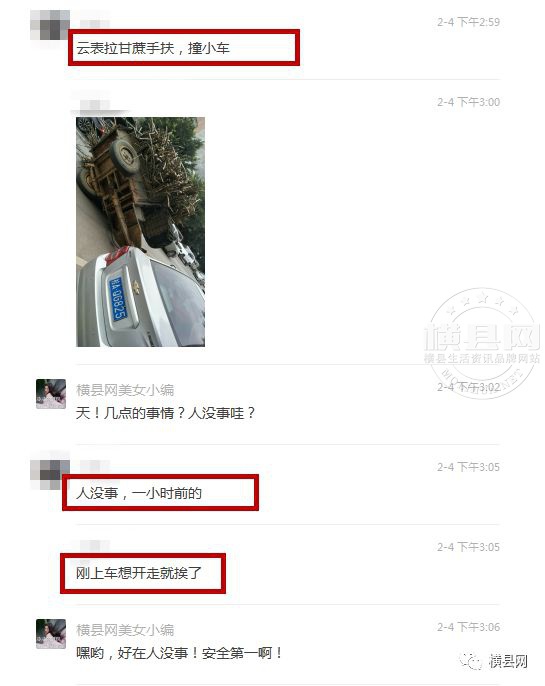This screenshot has height=686, width=545.
Task: Click the reply 嘿哟，好在人没事！安全第一啊！
Action: point(179,653)
